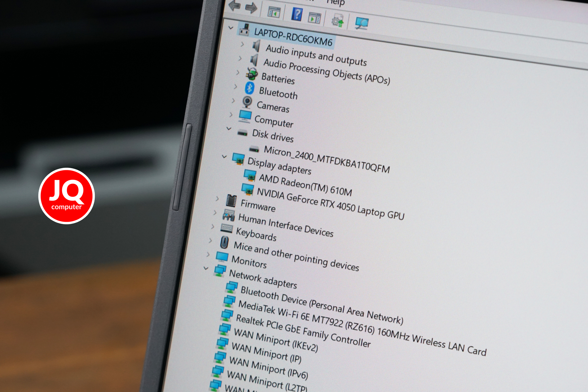Screen dimensions: 588x392
Task: Collapse the Disk drives chevron
Action: (229, 129)
